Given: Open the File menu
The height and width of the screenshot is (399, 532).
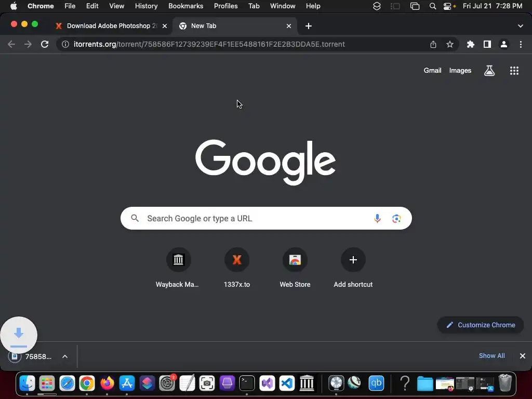Looking at the screenshot, I should click(70, 6).
